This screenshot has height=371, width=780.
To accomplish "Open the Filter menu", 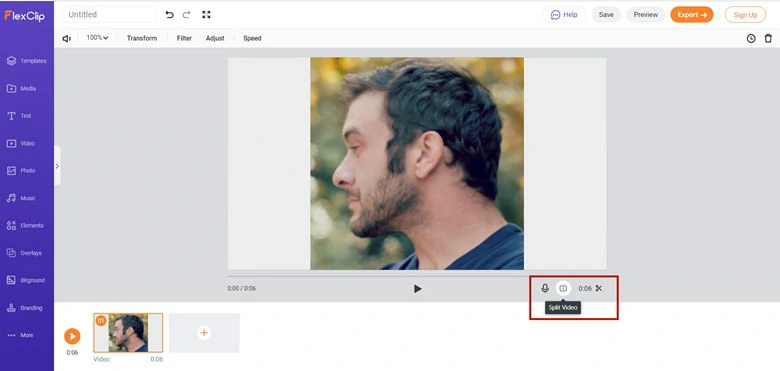I will click(x=184, y=38).
